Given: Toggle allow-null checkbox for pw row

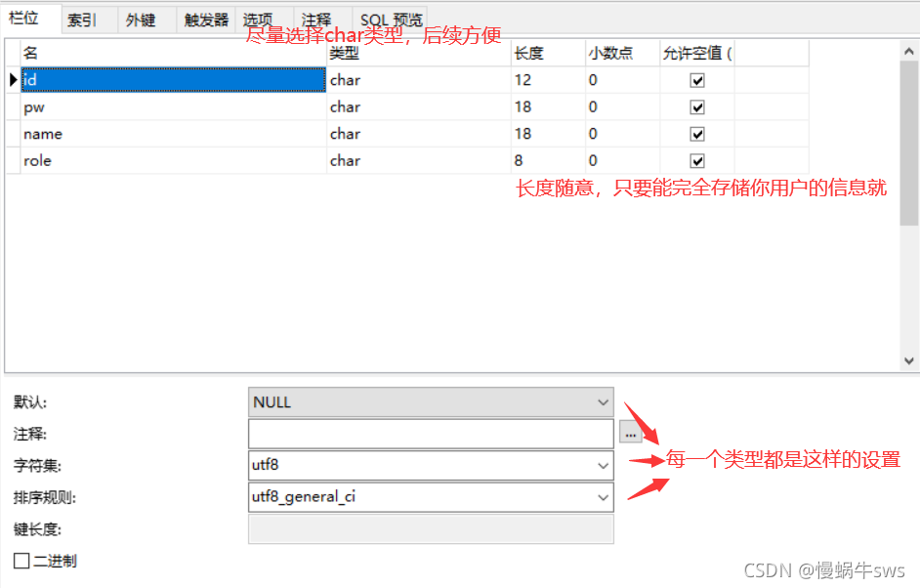Looking at the screenshot, I should pos(697,107).
